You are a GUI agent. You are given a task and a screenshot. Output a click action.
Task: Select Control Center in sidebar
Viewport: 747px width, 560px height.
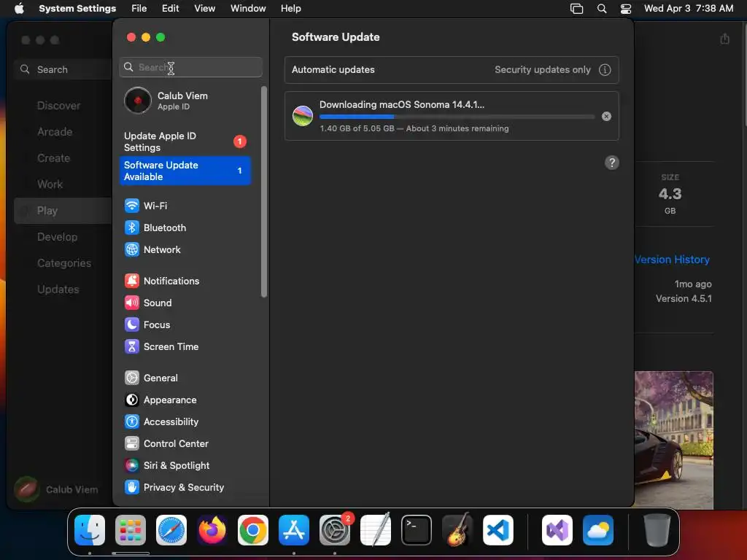(167, 444)
